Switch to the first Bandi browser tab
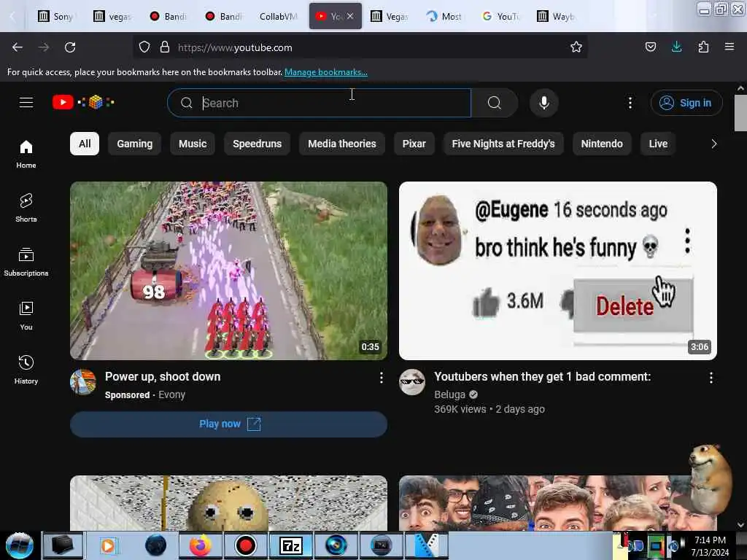The height and width of the screenshot is (560, 747). pyautogui.click(x=168, y=16)
